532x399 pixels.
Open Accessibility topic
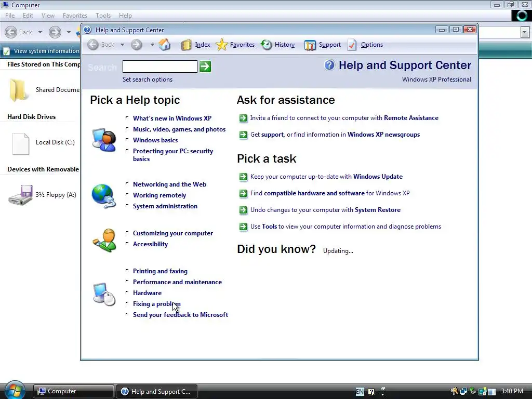click(150, 244)
